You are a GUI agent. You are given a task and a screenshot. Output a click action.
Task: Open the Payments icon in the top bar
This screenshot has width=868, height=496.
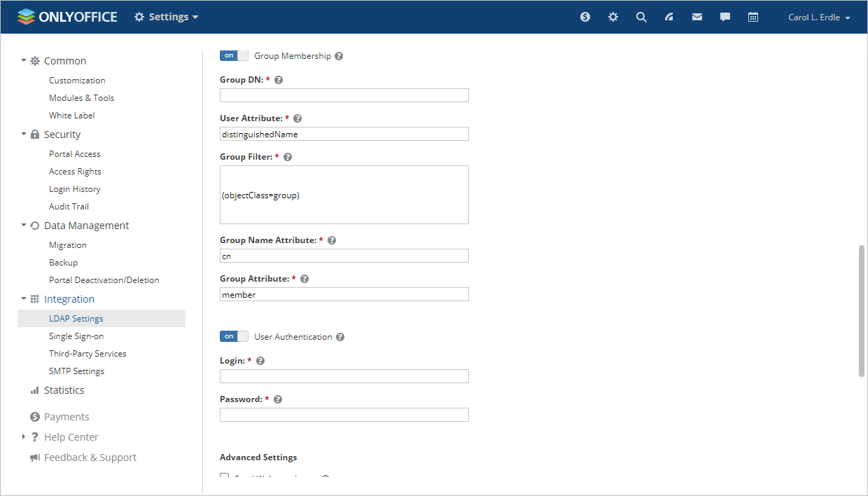(x=585, y=16)
